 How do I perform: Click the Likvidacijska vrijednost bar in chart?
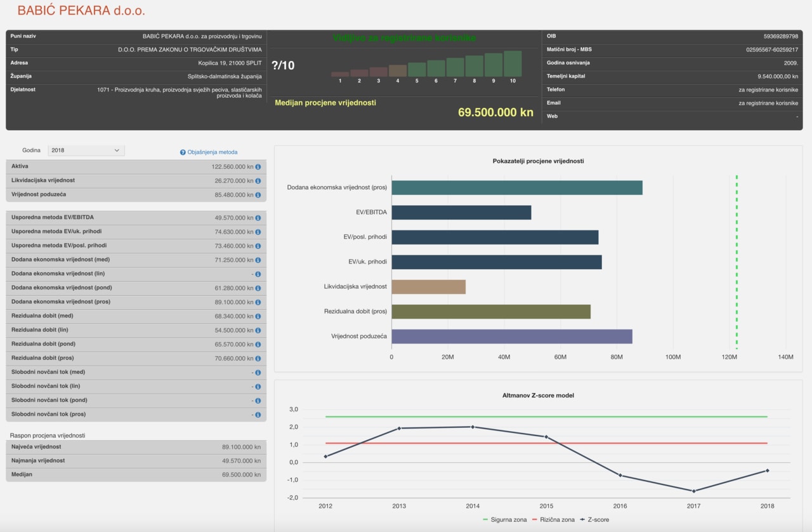[x=428, y=287]
